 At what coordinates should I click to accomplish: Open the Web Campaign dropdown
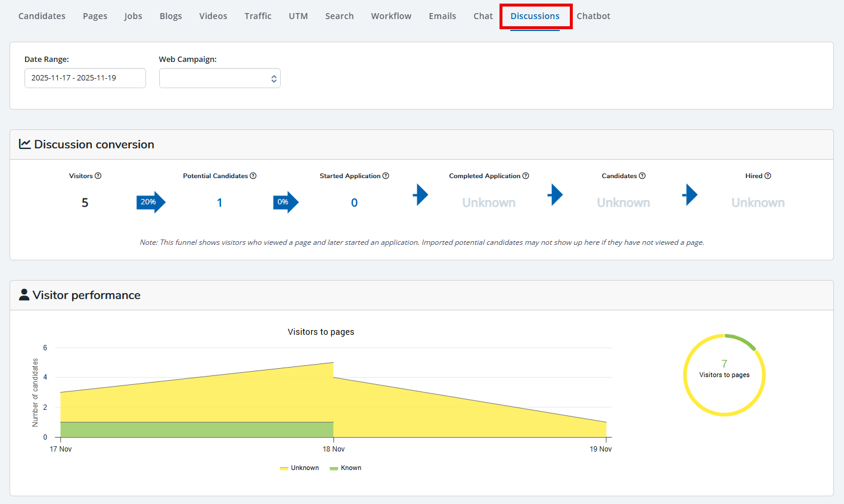point(219,78)
